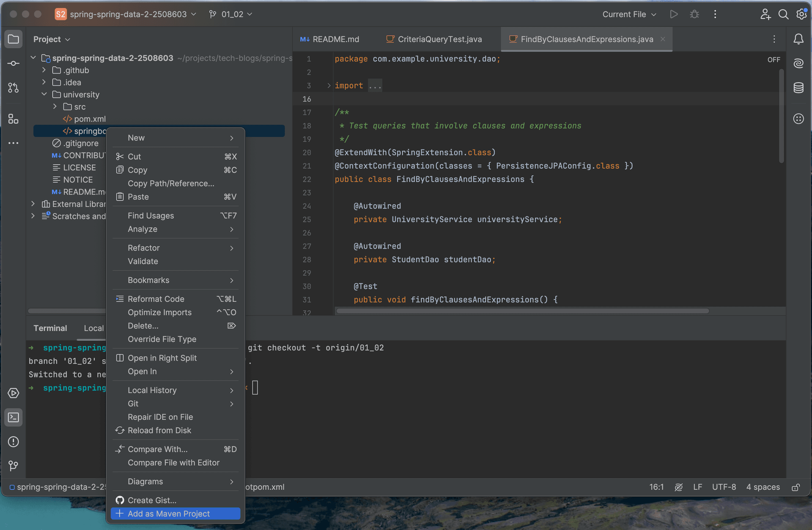Choose Copy Path/Reference from menu
Image resolution: width=812 pixels, height=530 pixels.
pos(176,183)
